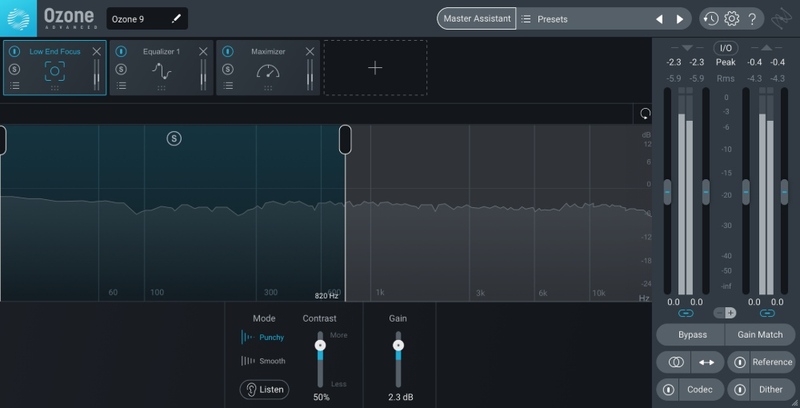Toggle the Dither power button

[739, 389]
